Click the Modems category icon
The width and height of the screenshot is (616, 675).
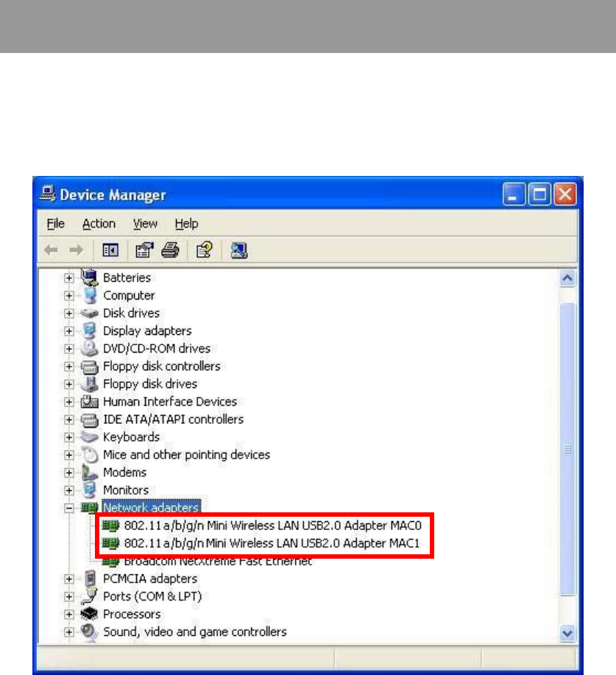click(90, 473)
